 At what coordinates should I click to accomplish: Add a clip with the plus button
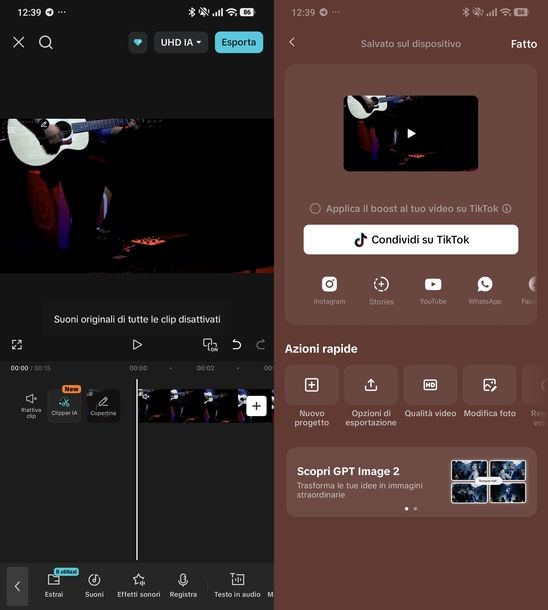point(256,406)
